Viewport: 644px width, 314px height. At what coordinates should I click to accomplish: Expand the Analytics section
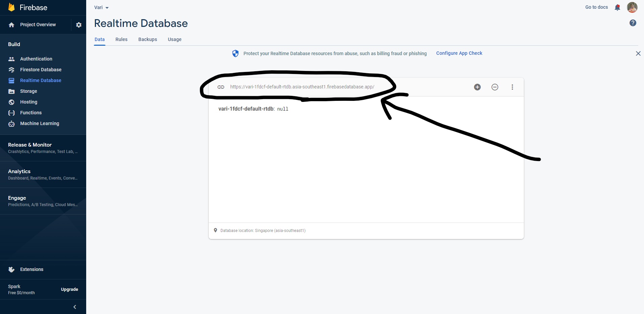43,174
